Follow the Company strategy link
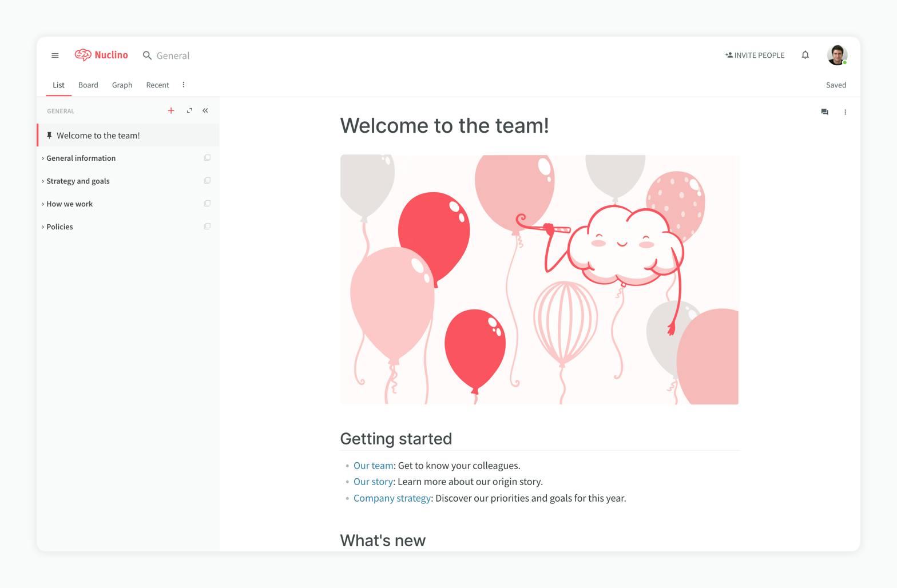Image resolution: width=897 pixels, height=588 pixels. (392, 498)
